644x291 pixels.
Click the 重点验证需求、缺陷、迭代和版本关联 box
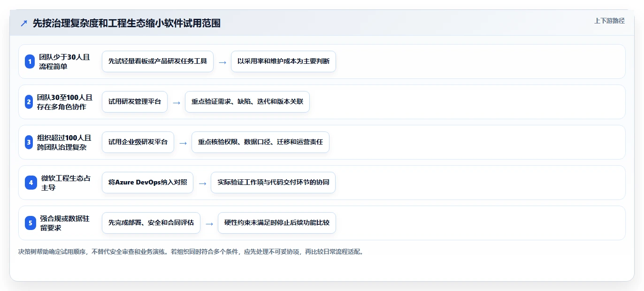tap(247, 102)
